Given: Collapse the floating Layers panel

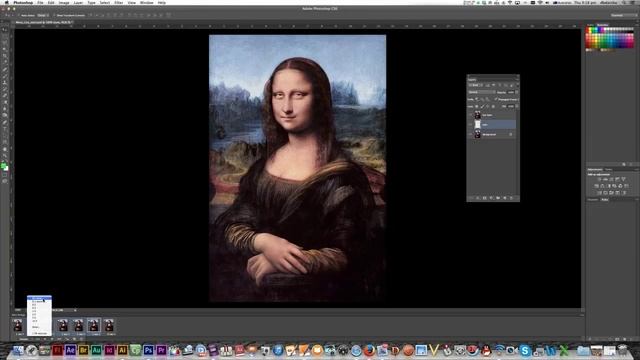Looking at the screenshot, I should 518,76.
